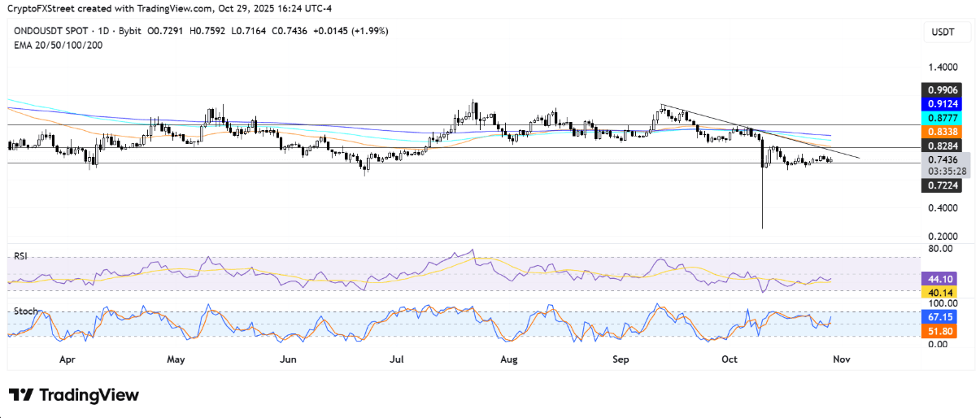Click the cyan 0.8777 EMA price tag

pos(941,119)
